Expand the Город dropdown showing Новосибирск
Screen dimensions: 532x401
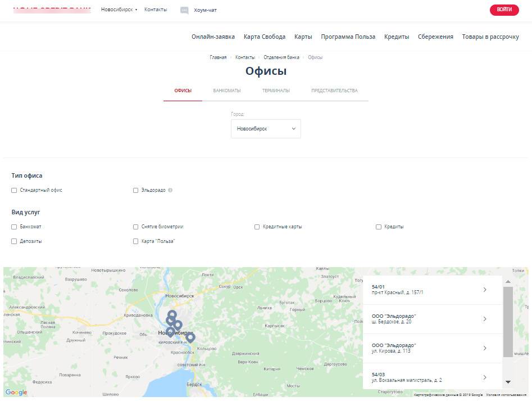pos(266,129)
